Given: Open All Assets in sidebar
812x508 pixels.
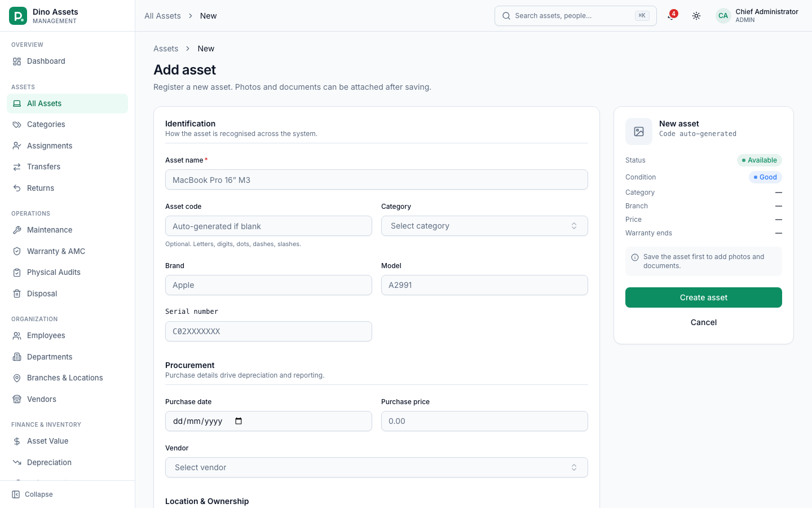Looking at the screenshot, I should [68, 104].
